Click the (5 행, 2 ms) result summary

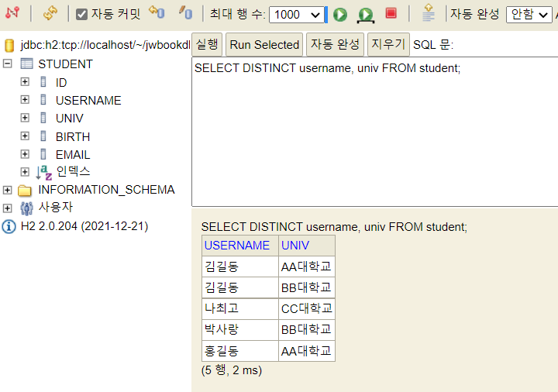pos(232,370)
